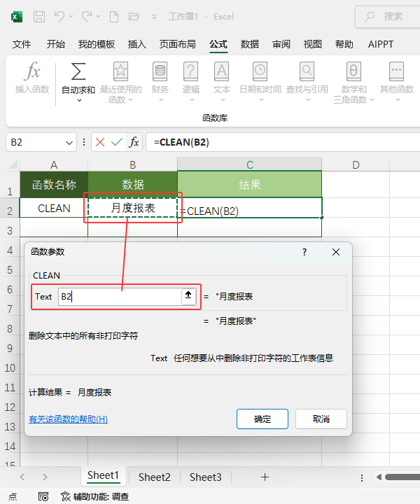This screenshot has width=420, height=504.
Task: Open 数学和三角函数 list
Action: (353, 83)
